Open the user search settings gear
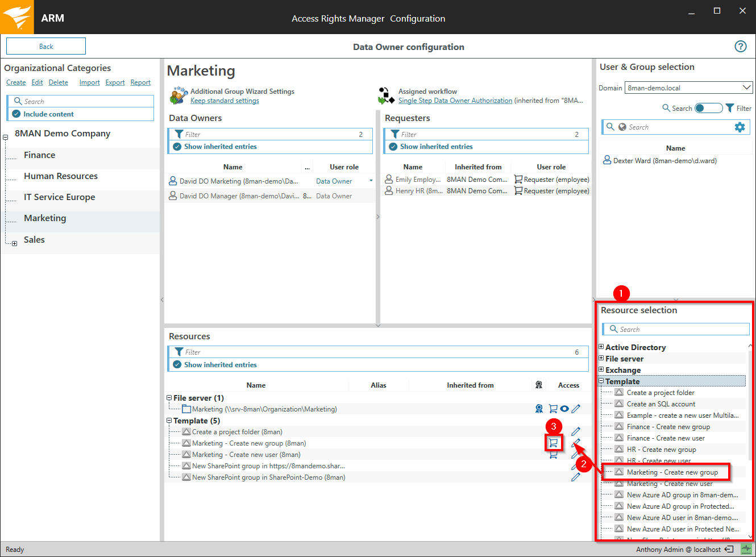 tap(740, 127)
